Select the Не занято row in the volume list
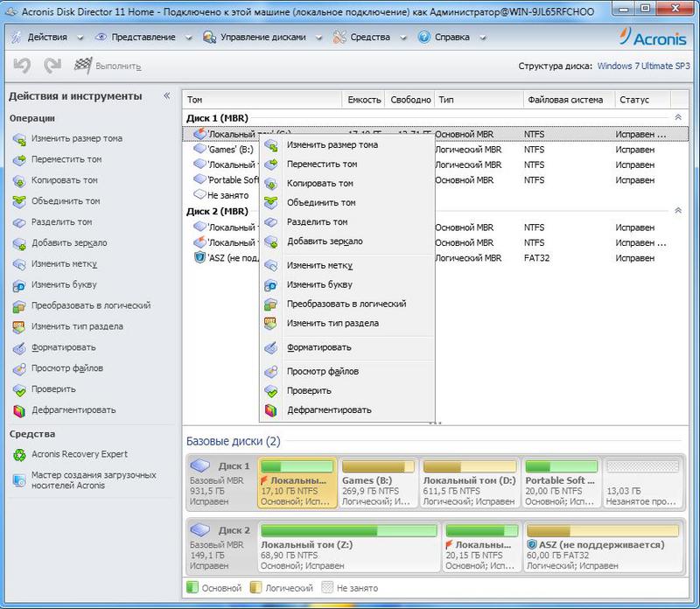The image size is (700, 609). [435, 195]
